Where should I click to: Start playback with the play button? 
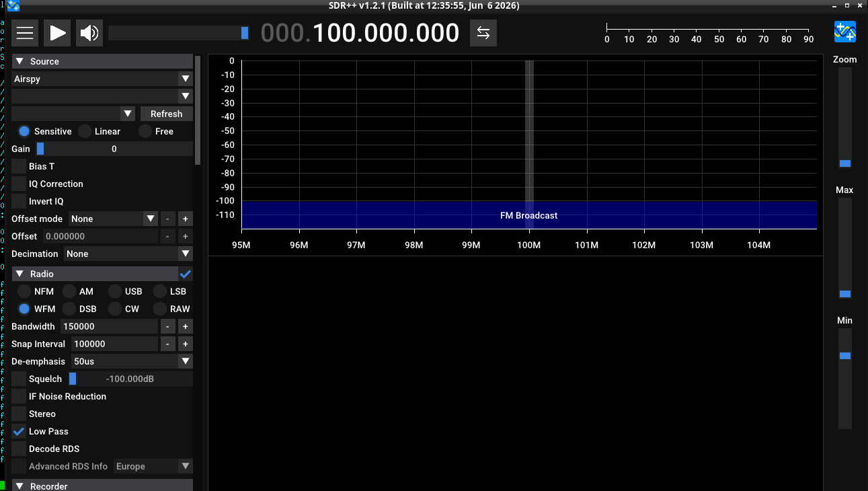coord(57,33)
